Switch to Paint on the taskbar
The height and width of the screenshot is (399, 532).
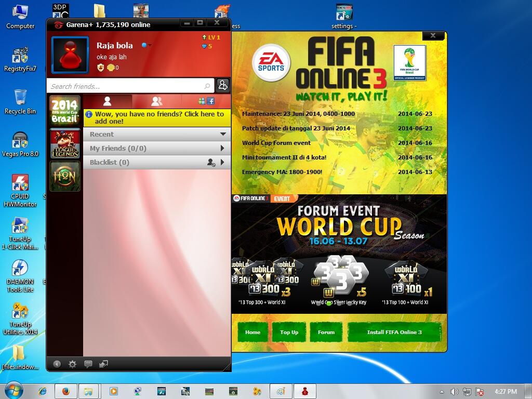[x=281, y=391]
